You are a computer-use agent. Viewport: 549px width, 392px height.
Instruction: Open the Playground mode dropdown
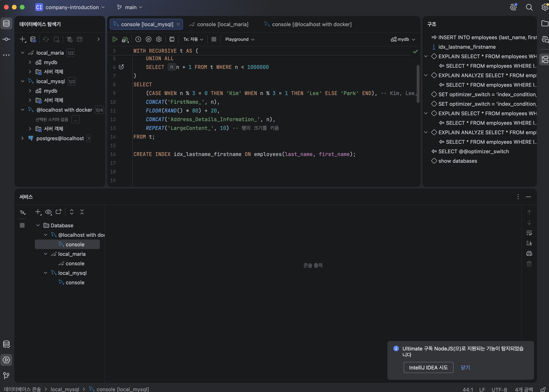coord(239,39)
